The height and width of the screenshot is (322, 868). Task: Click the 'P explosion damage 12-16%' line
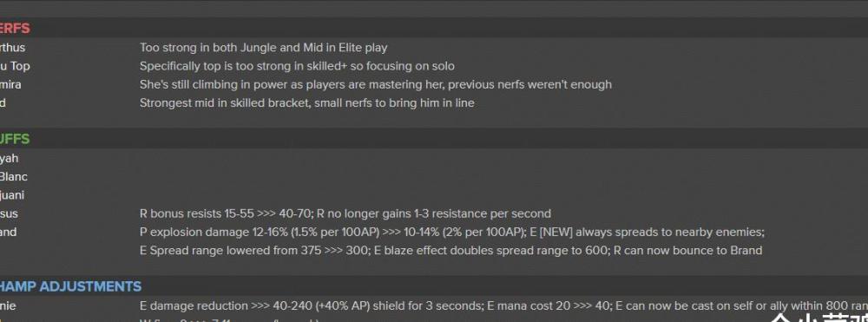tap(451, 232)
